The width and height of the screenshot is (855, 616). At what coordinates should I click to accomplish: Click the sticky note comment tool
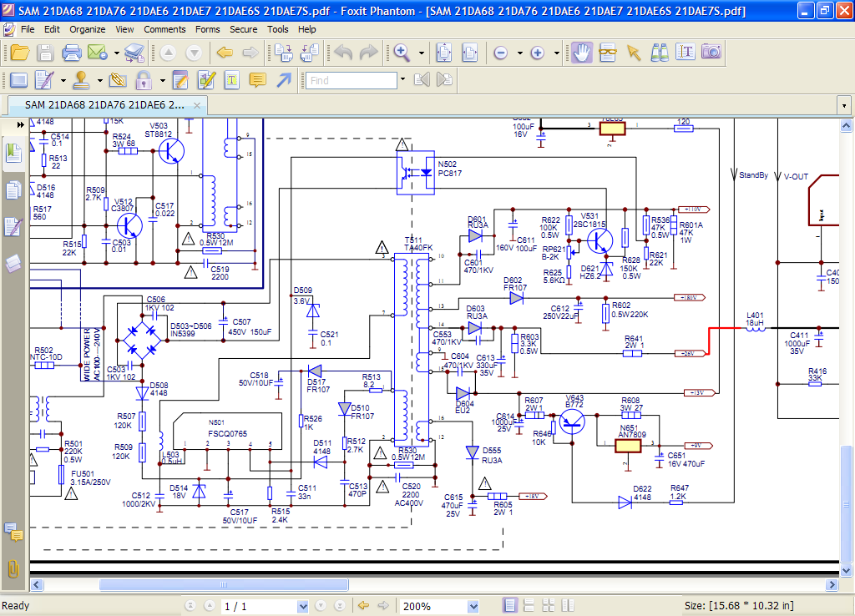click(x=258, y=80)
